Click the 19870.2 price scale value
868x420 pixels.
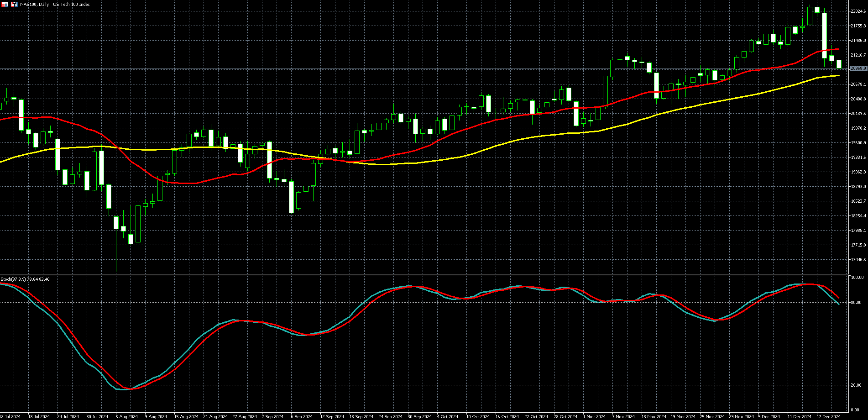pyautogui.click(x=858, y=128)
